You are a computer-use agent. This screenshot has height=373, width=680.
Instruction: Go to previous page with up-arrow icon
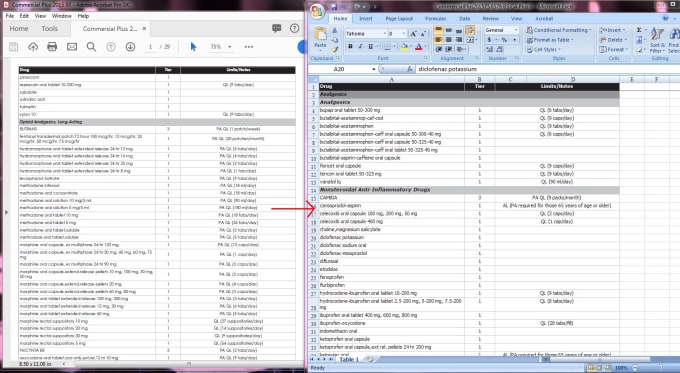point(111,47)
